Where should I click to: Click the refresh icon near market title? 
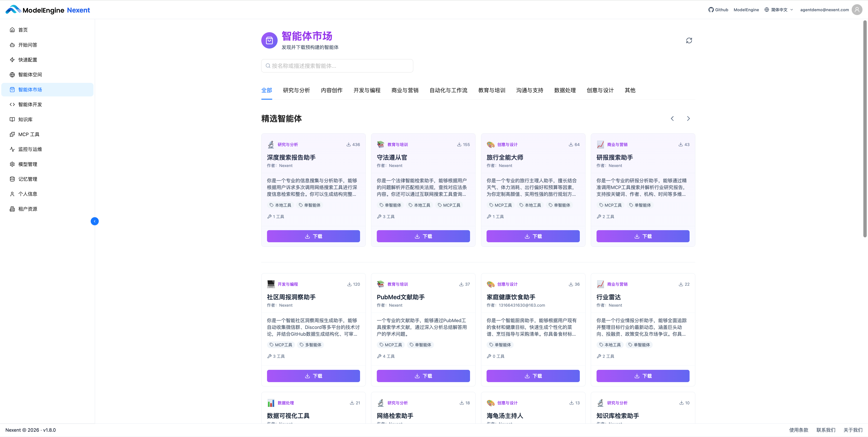[x=689, y=40]
